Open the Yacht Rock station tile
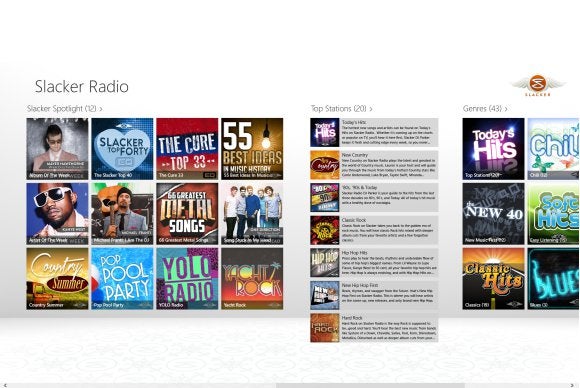Screen dimensions: 580x388 252,279
